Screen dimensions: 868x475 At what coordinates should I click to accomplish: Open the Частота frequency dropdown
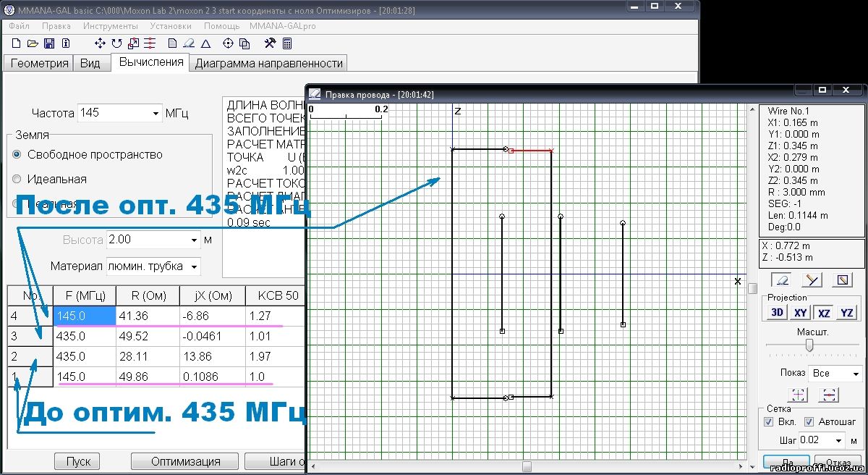coord(156,114)
